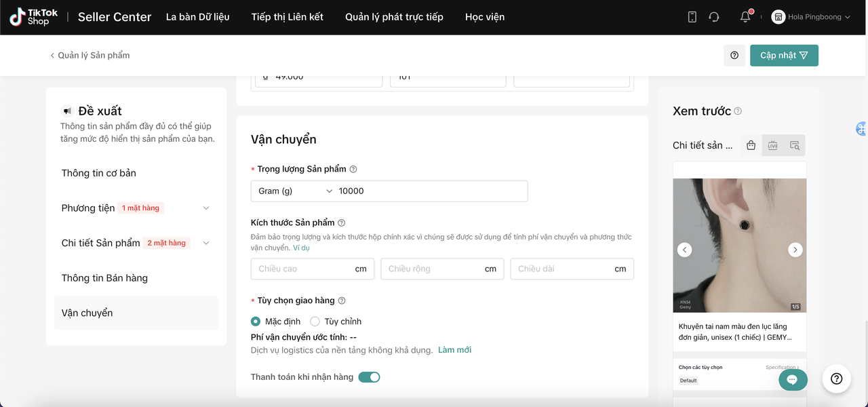
Task: Open Hola Pingboong account menu
Action: (x=811, y=17)
